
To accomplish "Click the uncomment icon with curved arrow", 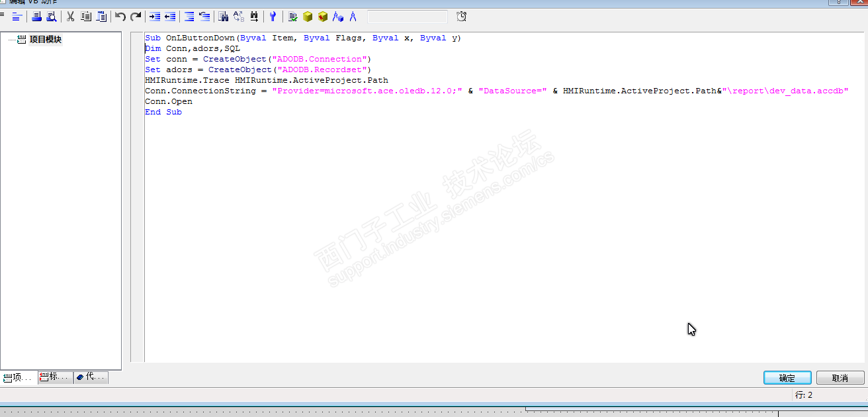I will 204,17.
